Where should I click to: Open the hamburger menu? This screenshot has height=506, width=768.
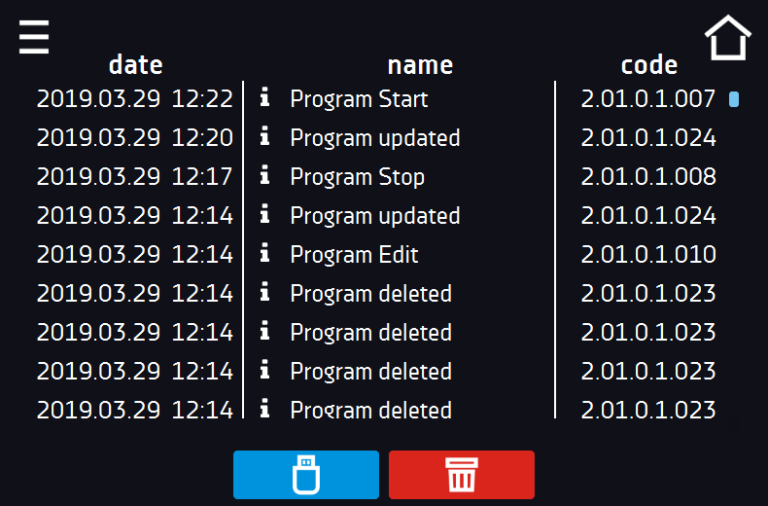34,37
